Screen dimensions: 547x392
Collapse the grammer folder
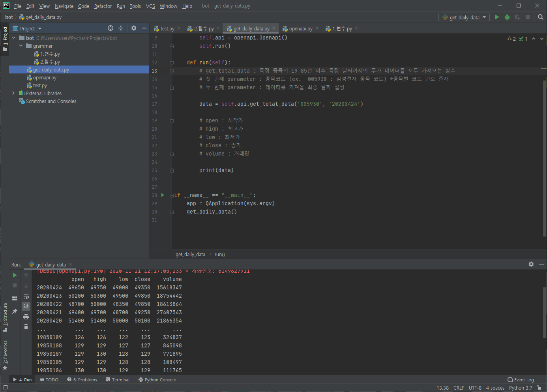coord(21,46)
